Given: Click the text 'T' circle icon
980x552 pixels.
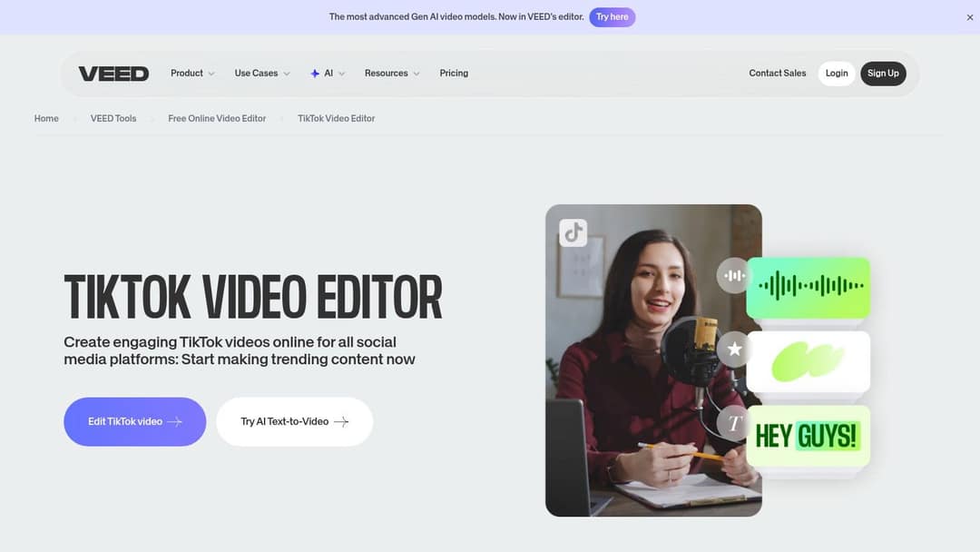Looking at the screenshot, I should pyautogui.click(x=734, y=423).
